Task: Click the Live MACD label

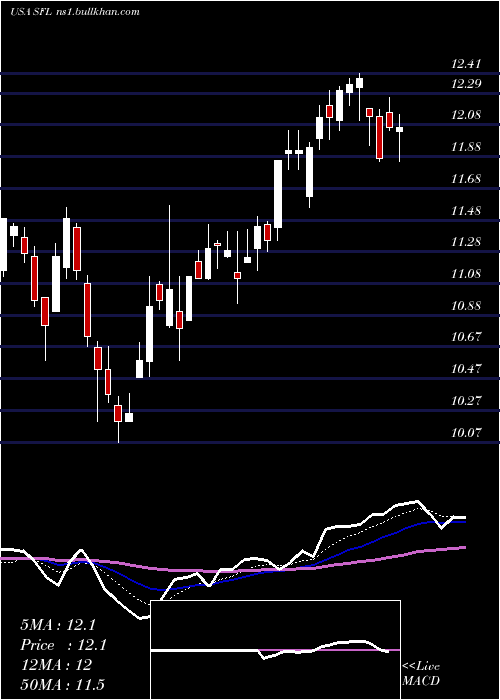Action: coord(421,674)
